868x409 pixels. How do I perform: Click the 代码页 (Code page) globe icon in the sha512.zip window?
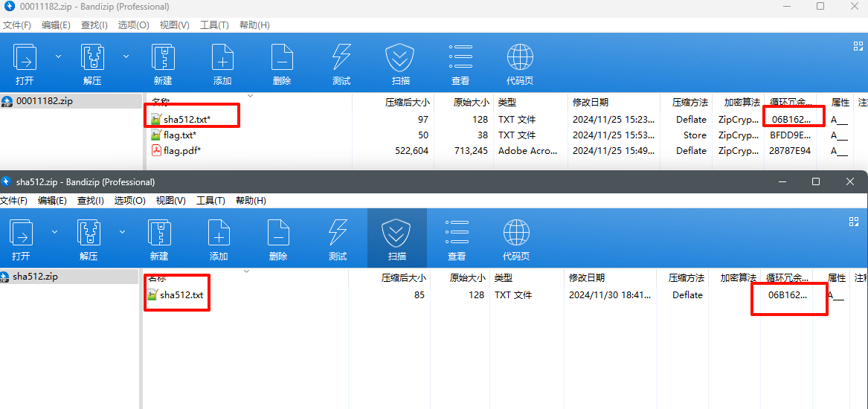(x=516, y=234)
